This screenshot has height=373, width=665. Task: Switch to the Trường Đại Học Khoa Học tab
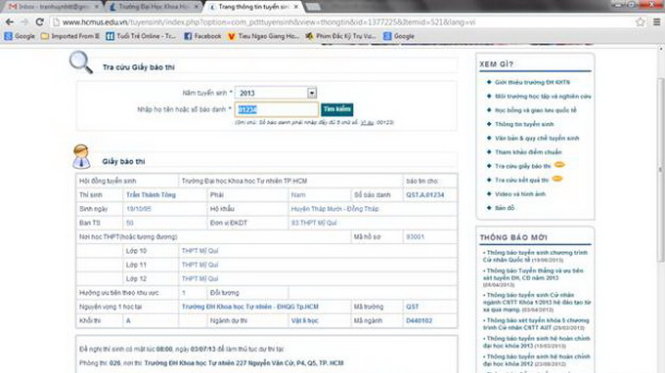click(x=153, y=7)
